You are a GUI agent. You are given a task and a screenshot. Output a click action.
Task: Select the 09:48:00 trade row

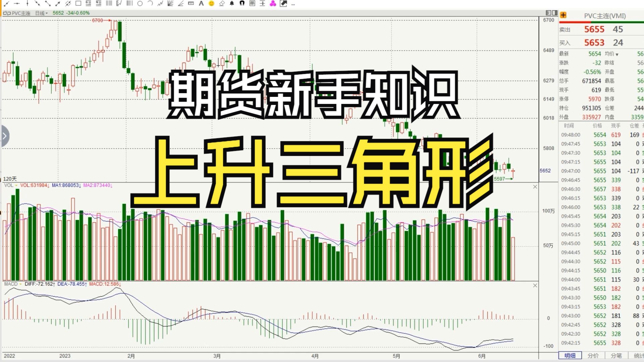pos(601,135)
